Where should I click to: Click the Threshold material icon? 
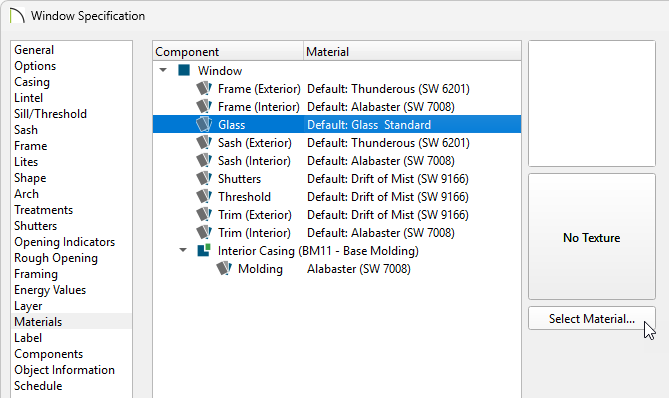coord(204,197)
